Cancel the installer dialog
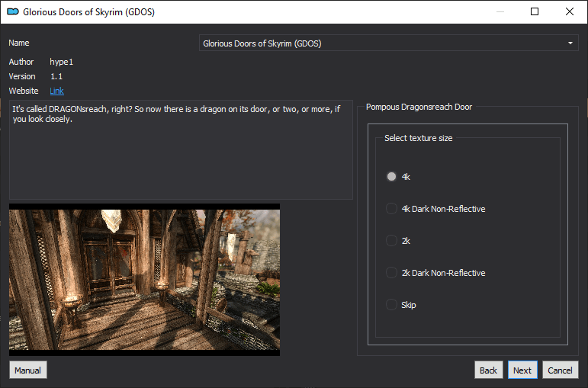588x388 pixels. click(x=560, y=370)
